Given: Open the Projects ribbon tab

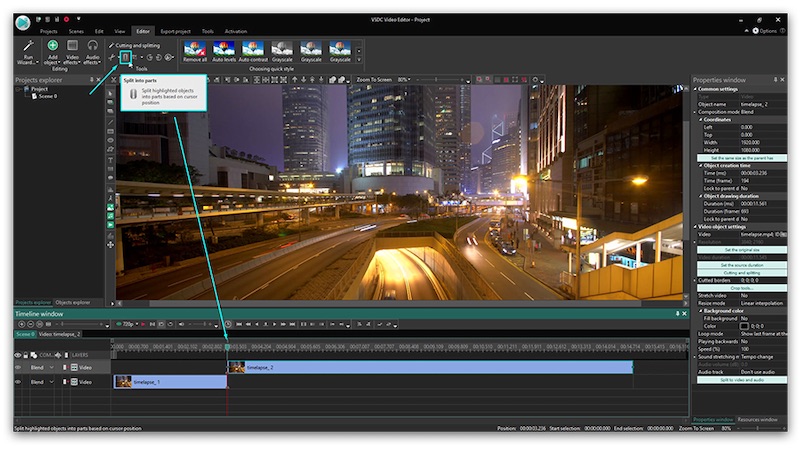Looking at the screenshot, I should point(49,32).
